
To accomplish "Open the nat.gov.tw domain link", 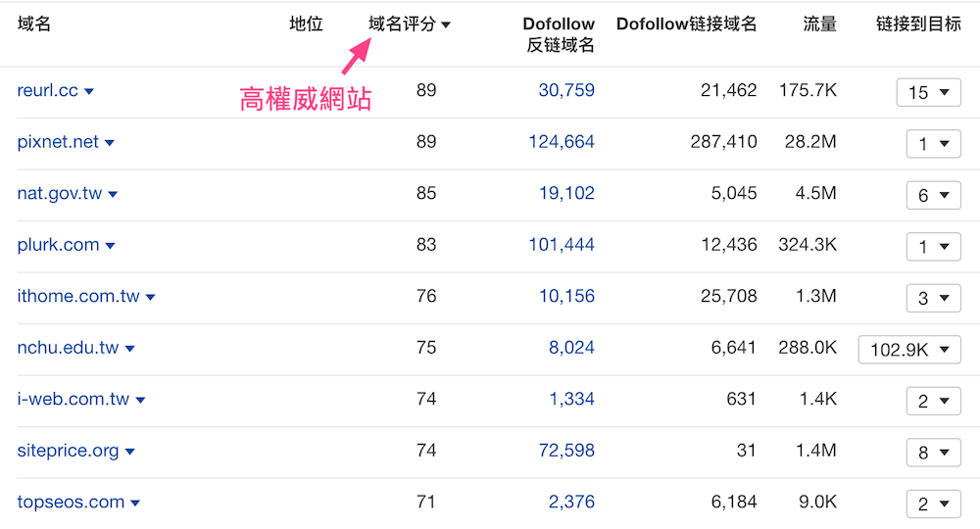I will [60, 194].
